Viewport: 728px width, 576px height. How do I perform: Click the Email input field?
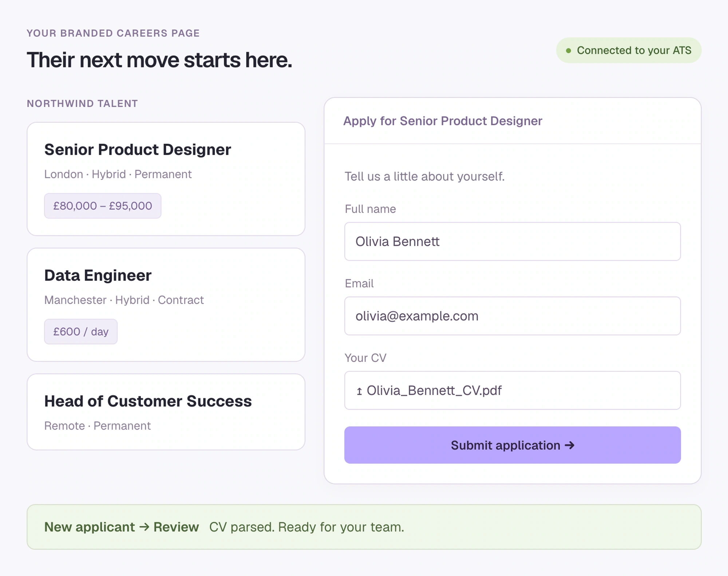[513, 316]
